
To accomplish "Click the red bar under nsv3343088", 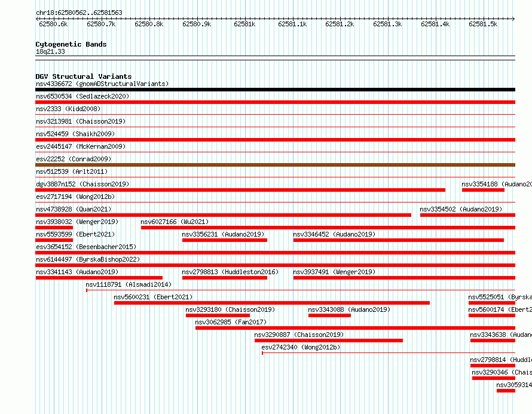I will [329, 315].
